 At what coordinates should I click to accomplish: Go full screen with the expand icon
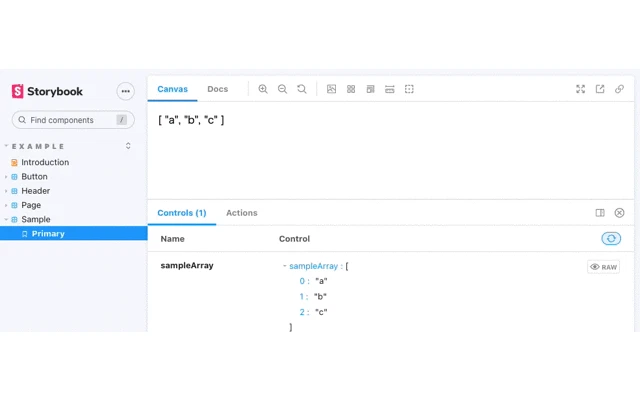click(580, 89)
